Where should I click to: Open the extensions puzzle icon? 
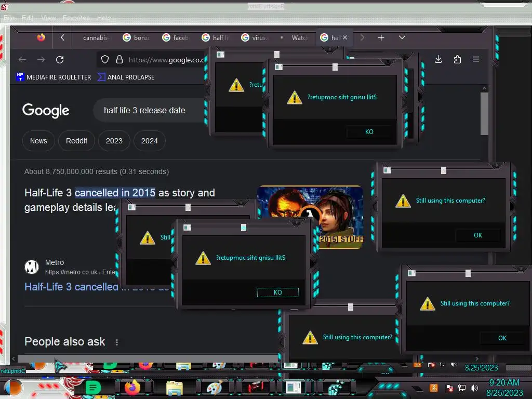457,59
